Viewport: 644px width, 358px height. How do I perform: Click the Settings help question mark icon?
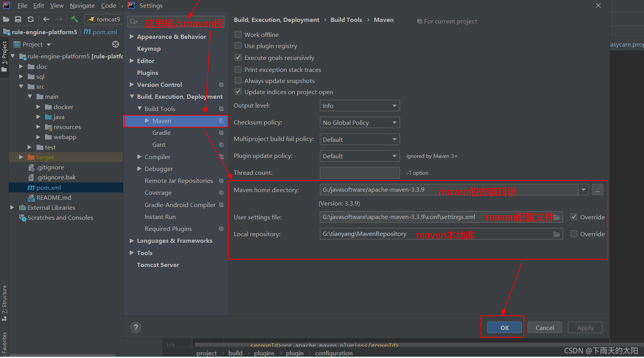(135, 328)
